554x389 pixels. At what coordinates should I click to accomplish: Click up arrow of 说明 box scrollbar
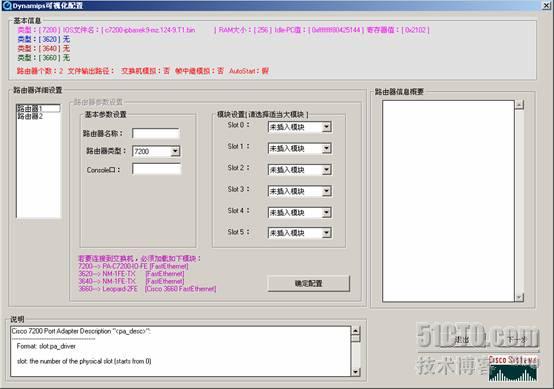point(356,331)
